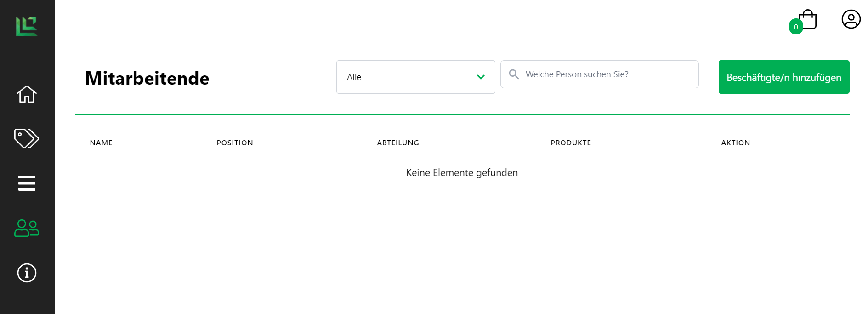The width and height of the screenshot is (868, 314).
Task: Click the green chevron in Alle dropdown
Action: pos(481,77)
